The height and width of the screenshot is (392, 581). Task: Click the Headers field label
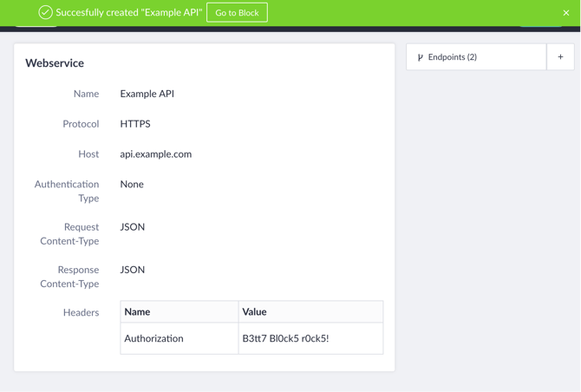tap(82, 313)
